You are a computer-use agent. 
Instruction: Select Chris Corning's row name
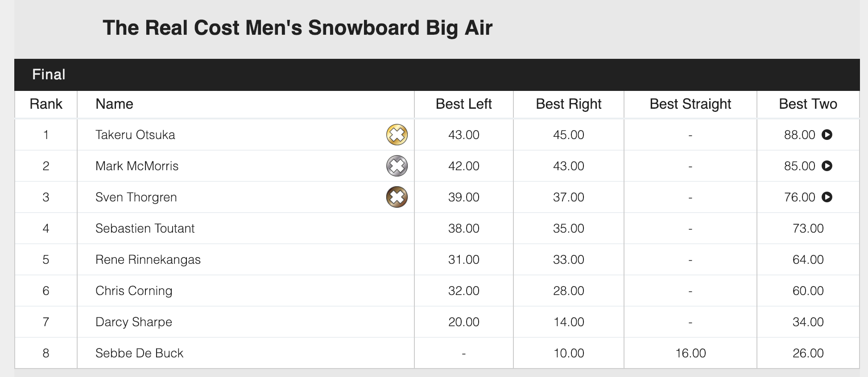tap(134, 291)
